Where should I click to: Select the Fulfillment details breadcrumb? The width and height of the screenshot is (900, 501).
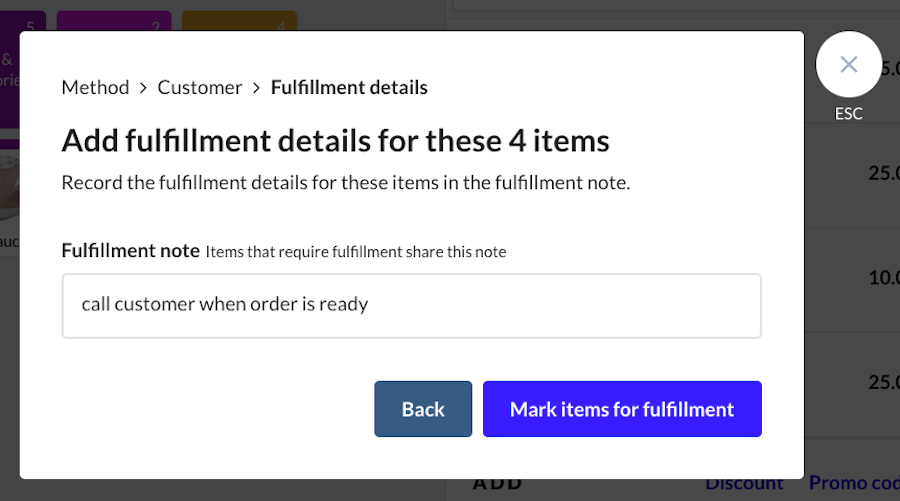coord(349,88)
